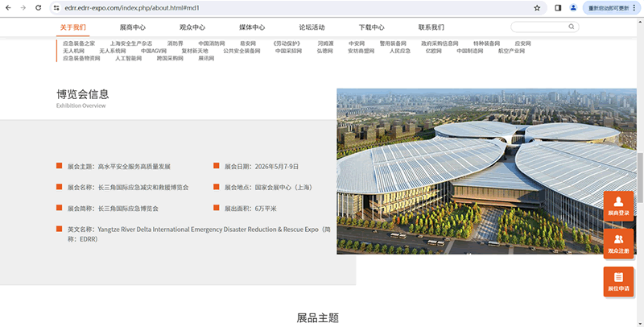Screen dimensions: 644x327
Task: Open the 展商中心 navigation menu
Action: 132,27
